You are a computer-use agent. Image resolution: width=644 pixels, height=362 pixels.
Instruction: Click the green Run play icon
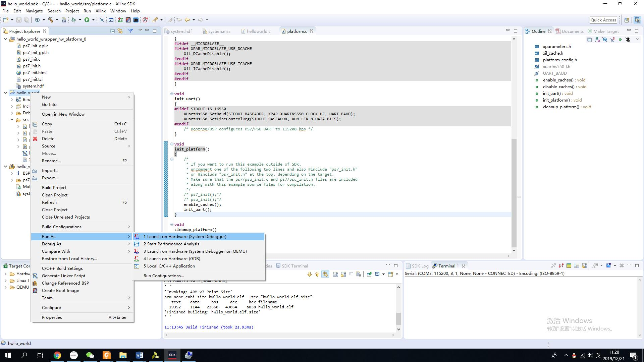(x=87, y=20)
